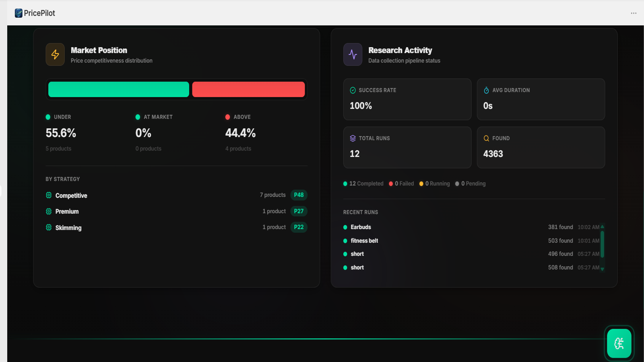Click the Found magnifier icon
The width and height of the screenshot is (644, 362).
[486, 138]
